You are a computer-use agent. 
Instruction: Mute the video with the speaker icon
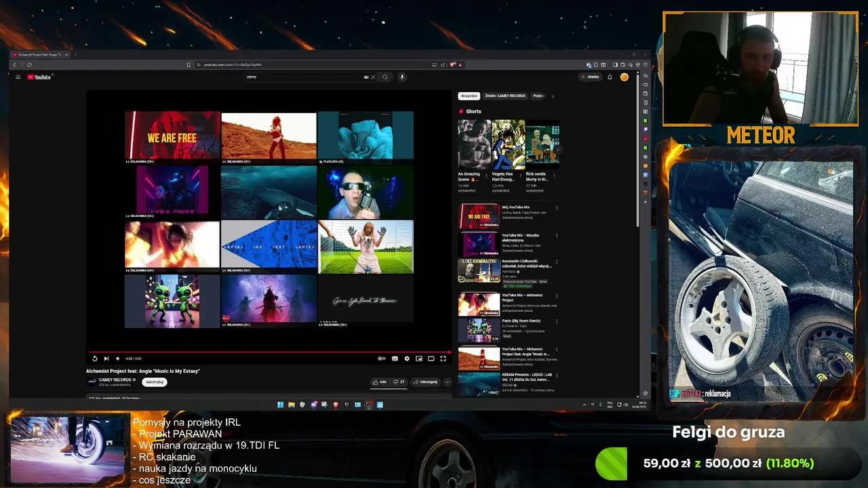(x=117, y=359)
